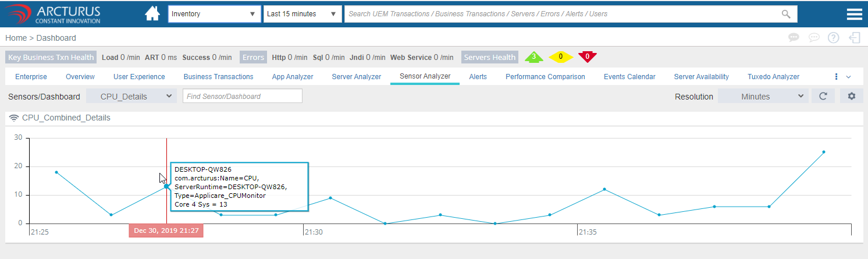
Task: Open the help question mark icon
Action: point(833,38)
